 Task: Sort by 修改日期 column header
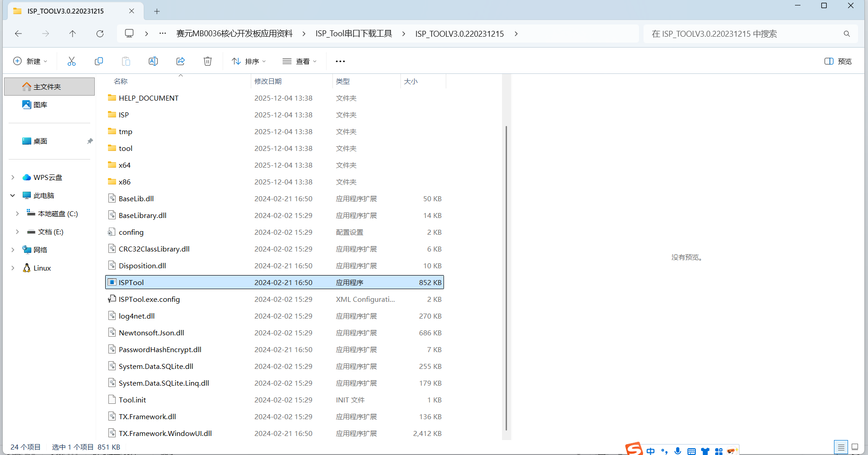click(x=268, y=81)
